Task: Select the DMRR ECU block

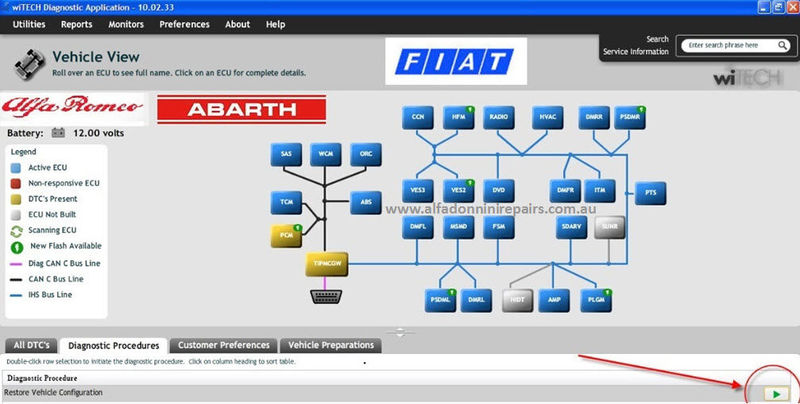Action: click(x=594, y=118)
